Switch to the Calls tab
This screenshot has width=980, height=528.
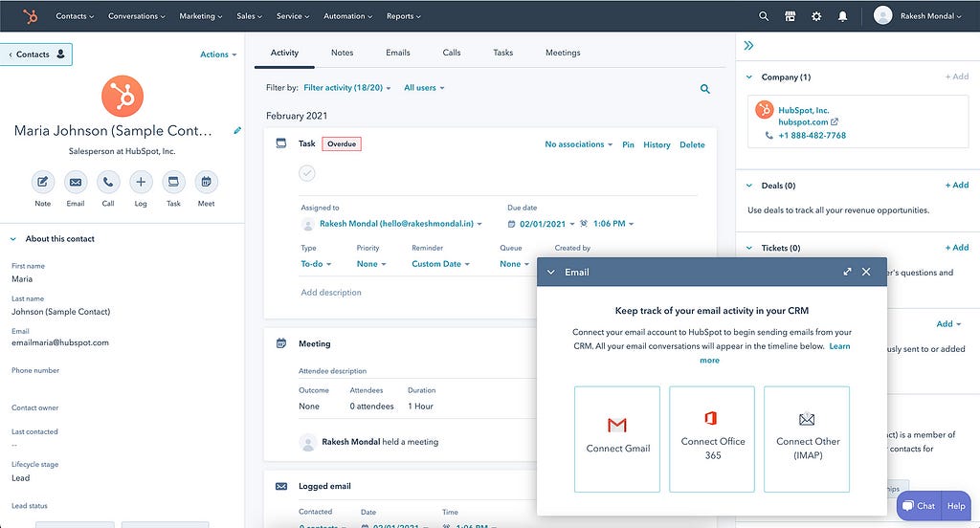(x=452, y=53)
